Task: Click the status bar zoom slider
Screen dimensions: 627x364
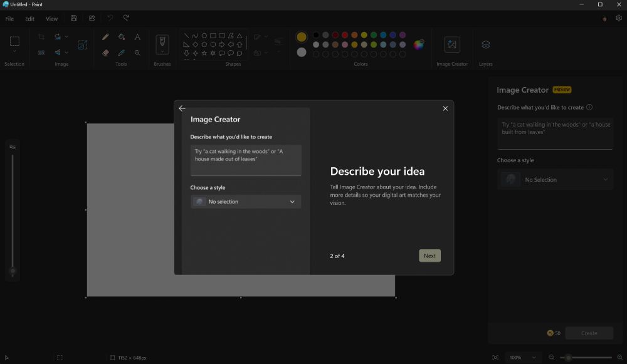Action: (x=586, y=357)
